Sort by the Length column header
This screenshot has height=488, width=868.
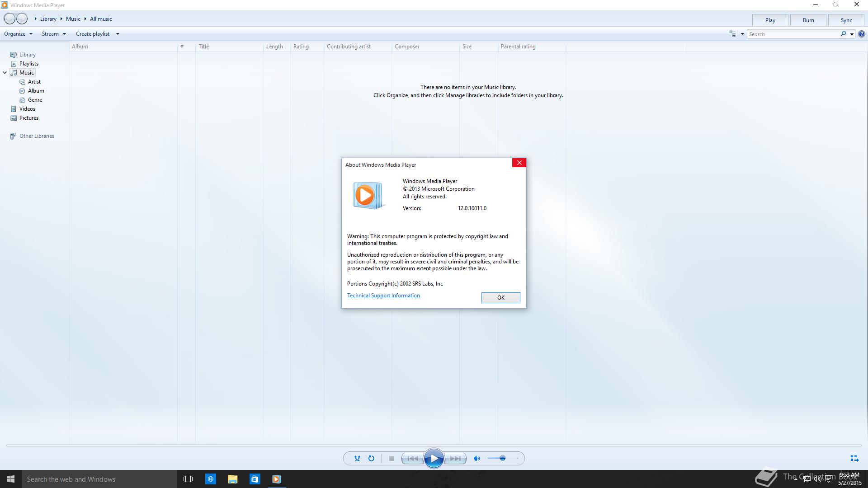[x=277, y=47]
